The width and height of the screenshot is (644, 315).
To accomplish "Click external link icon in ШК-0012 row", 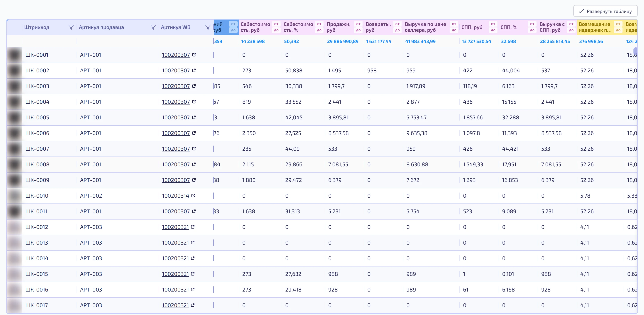I will [x=193, y=227].
